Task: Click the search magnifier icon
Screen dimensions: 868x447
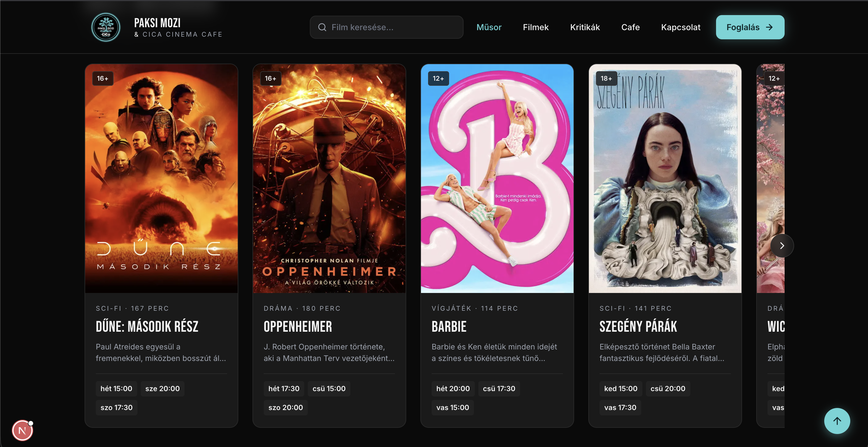Action: point(322,27)
